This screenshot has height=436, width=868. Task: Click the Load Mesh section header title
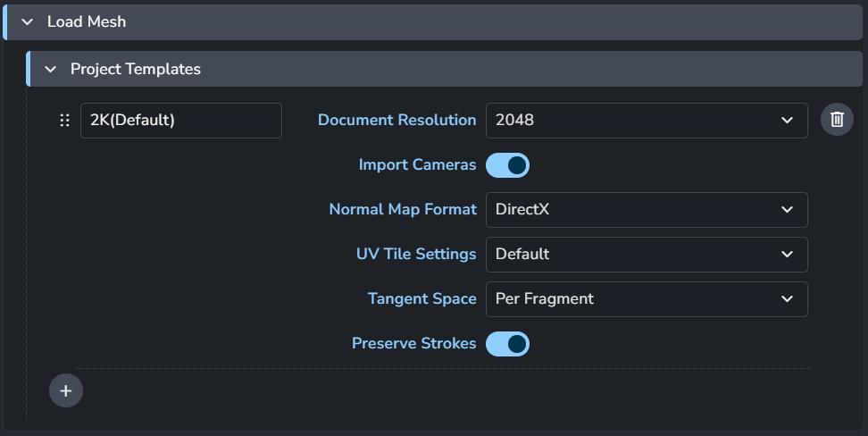point(87,21)
